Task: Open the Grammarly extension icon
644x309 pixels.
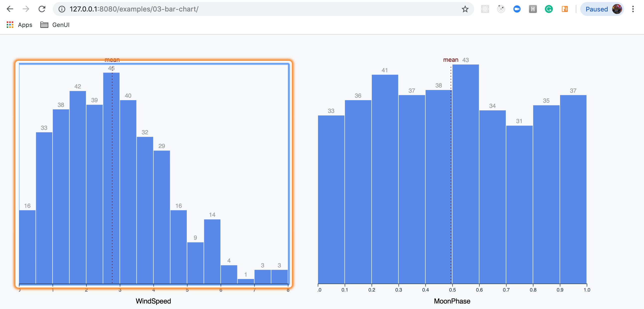Action: 549,9
